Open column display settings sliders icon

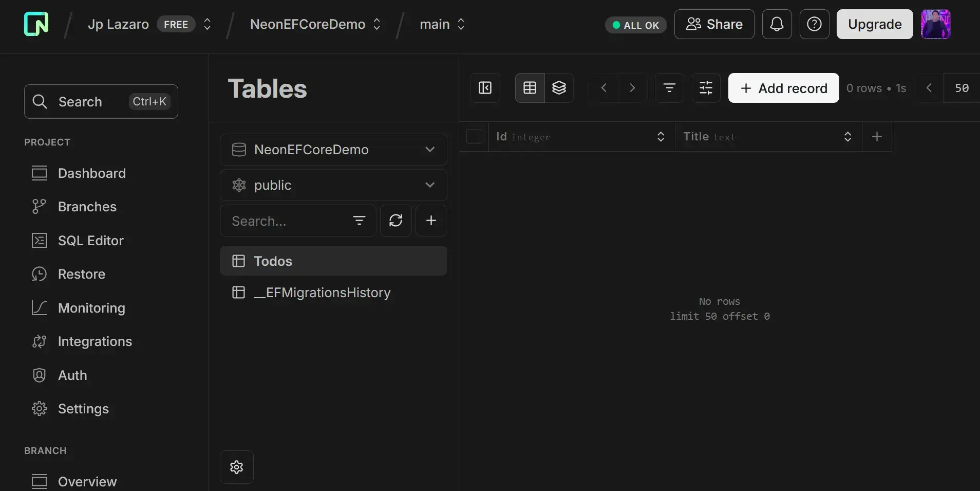click(x=706, y=88)
